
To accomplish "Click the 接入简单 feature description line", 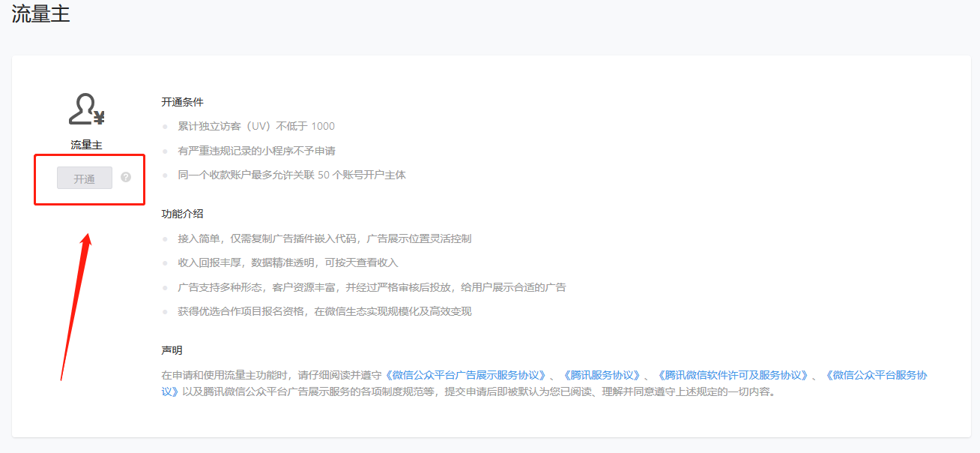I will pyautogui.click(x=324, y=238).
